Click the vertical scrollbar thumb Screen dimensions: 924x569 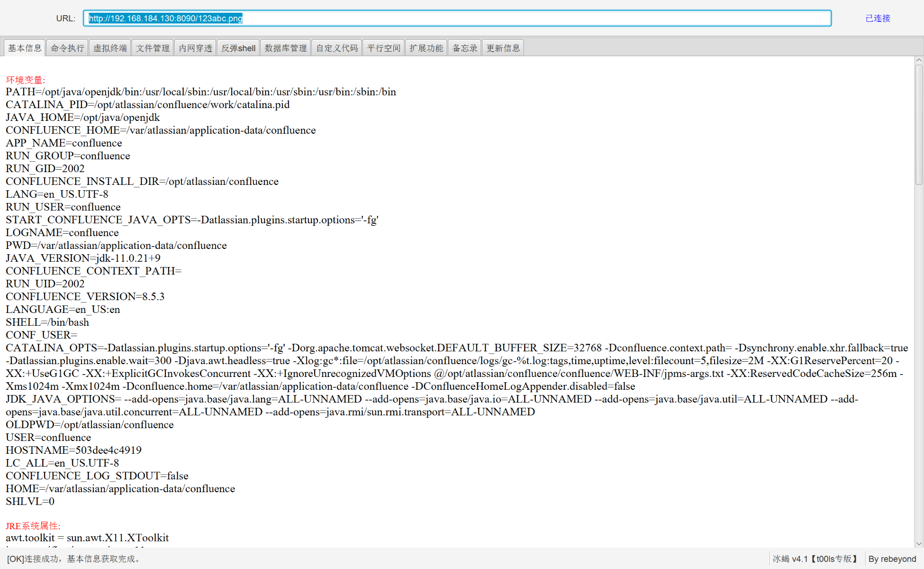(919, 124)
